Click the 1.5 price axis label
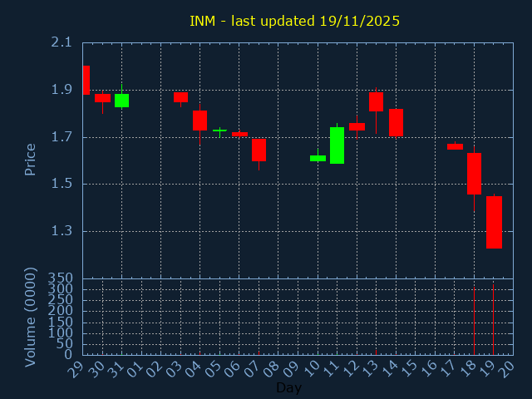532x399 pixels. coord(62,184)
